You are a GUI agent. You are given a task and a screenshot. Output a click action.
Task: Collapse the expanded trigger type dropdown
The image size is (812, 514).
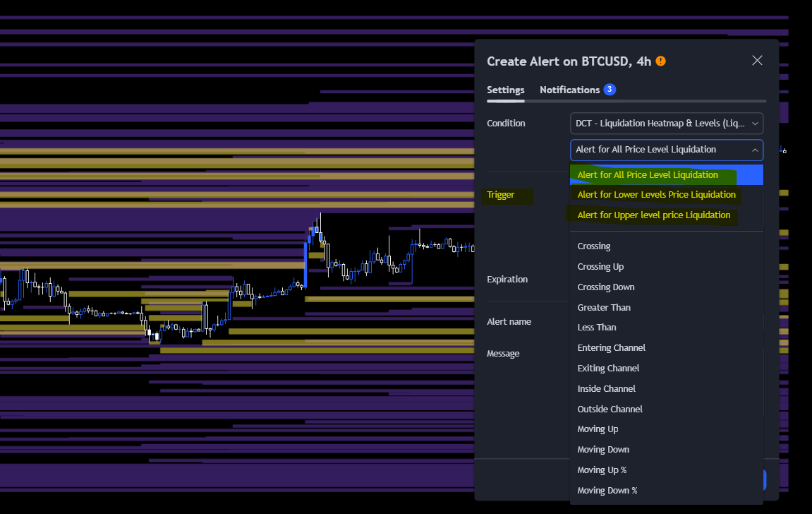pos(666,150)
